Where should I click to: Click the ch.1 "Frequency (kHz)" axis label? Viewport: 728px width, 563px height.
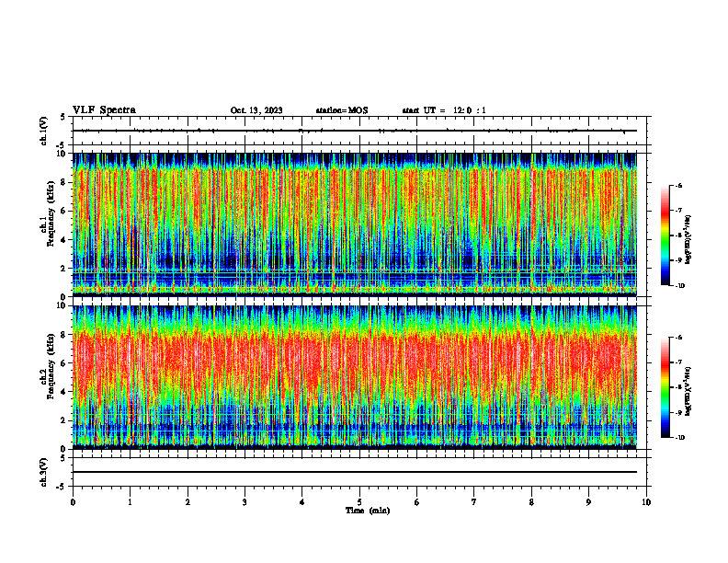pyautogui.click(x=51, y=212)
